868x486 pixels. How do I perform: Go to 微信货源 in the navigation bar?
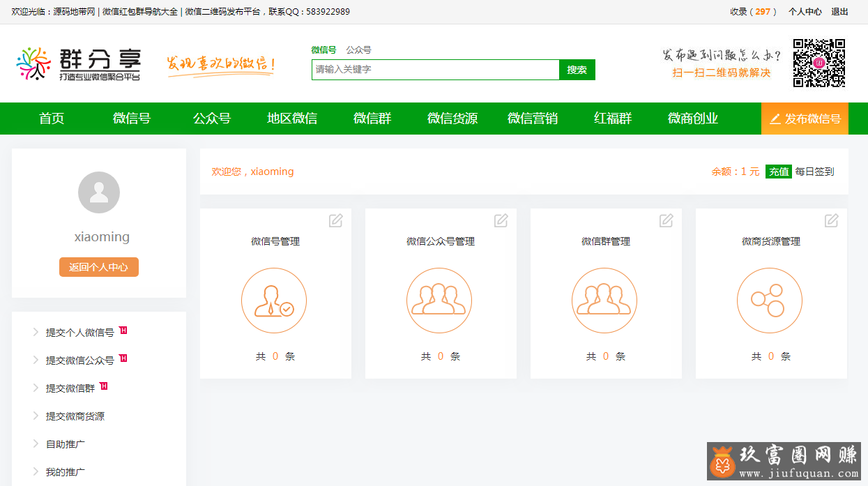[x=452, y=119]
